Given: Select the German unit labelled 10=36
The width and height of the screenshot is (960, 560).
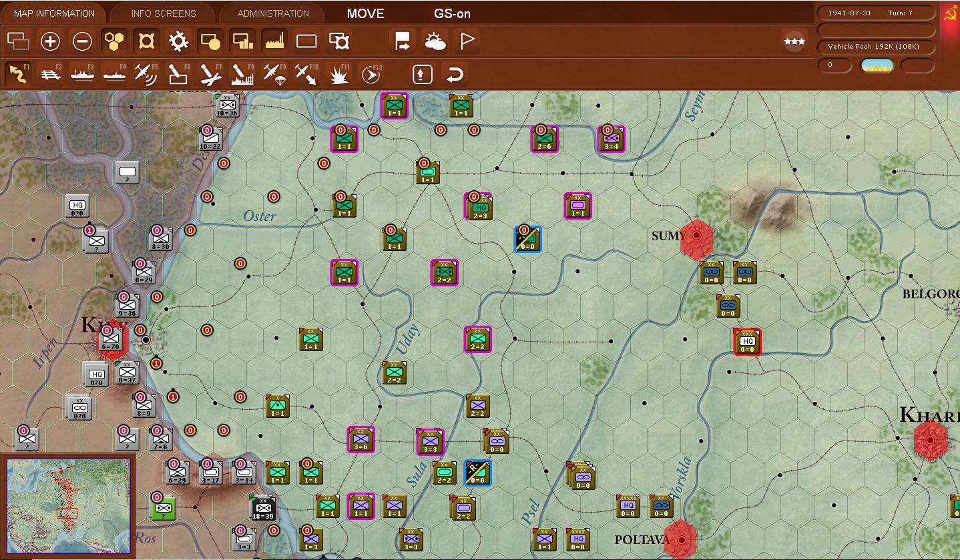Looking at the screenshot, I should pos(227,105).
